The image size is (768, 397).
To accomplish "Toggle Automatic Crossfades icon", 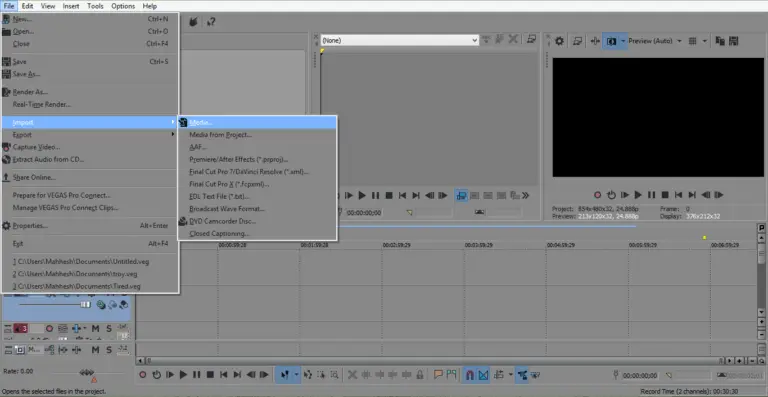I will (x=483, y=375).
